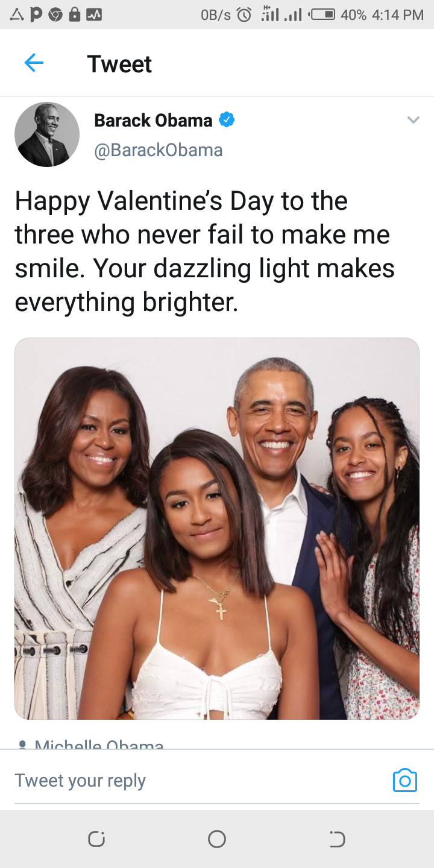Tap the blue verified badge
The width and height of the screenshot is (434, 868).
(x=227, y=120)
